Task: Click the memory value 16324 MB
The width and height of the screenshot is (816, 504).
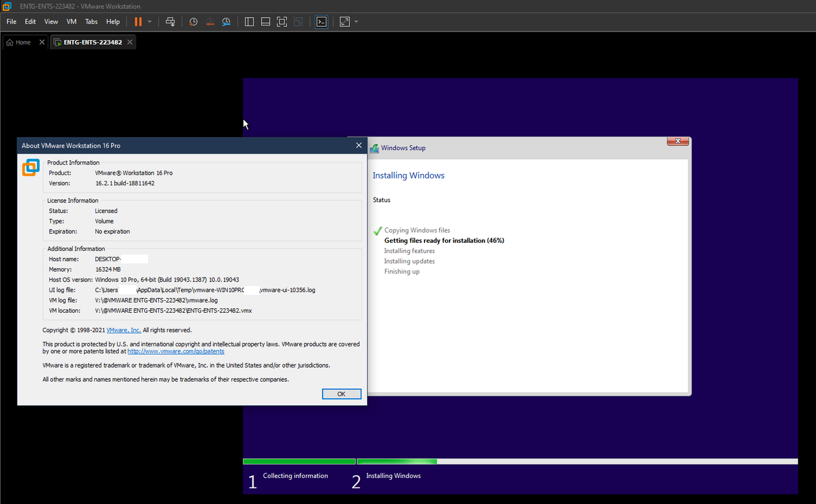Action: [108, 270]
